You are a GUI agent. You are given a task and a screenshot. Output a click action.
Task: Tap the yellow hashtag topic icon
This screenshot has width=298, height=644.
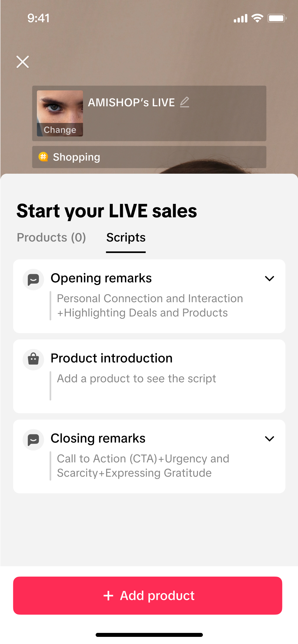pyautogui.click(x=43, y=157)
